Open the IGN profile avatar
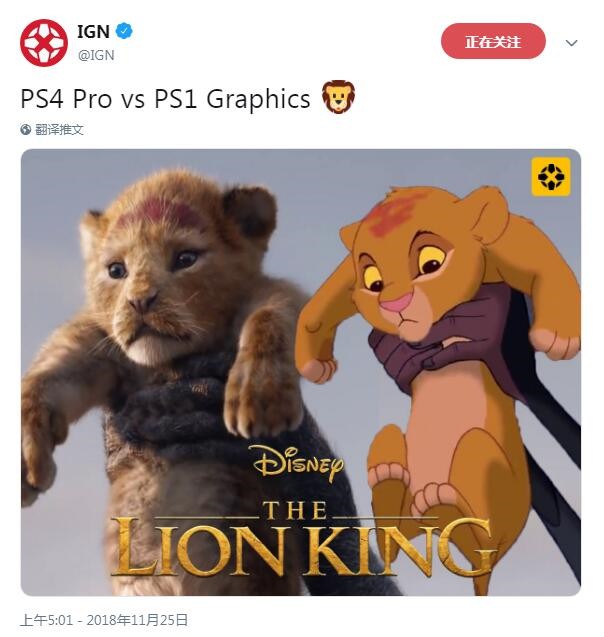The height and width of the screenshot is (637, 604). [x=43, y=43]
